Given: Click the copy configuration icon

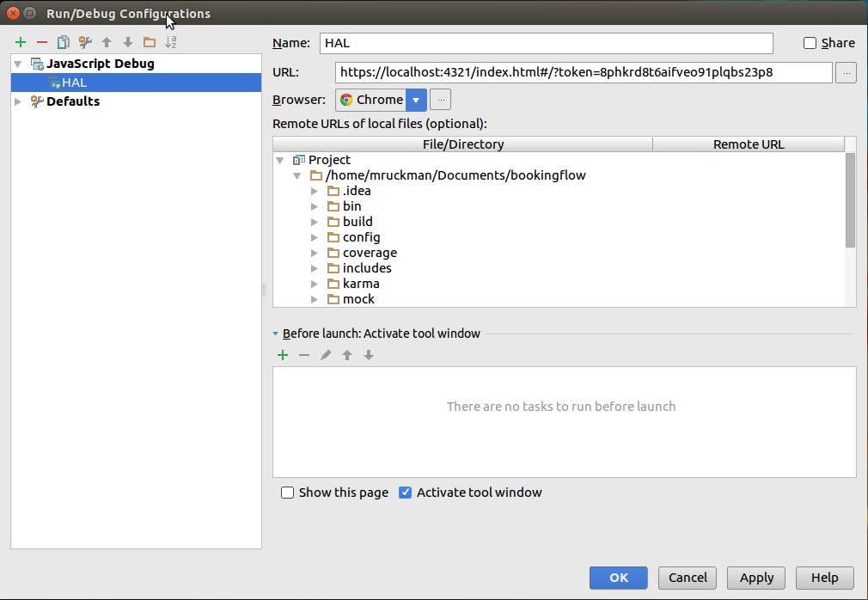Looking at the screenshot, I should 64,42.
